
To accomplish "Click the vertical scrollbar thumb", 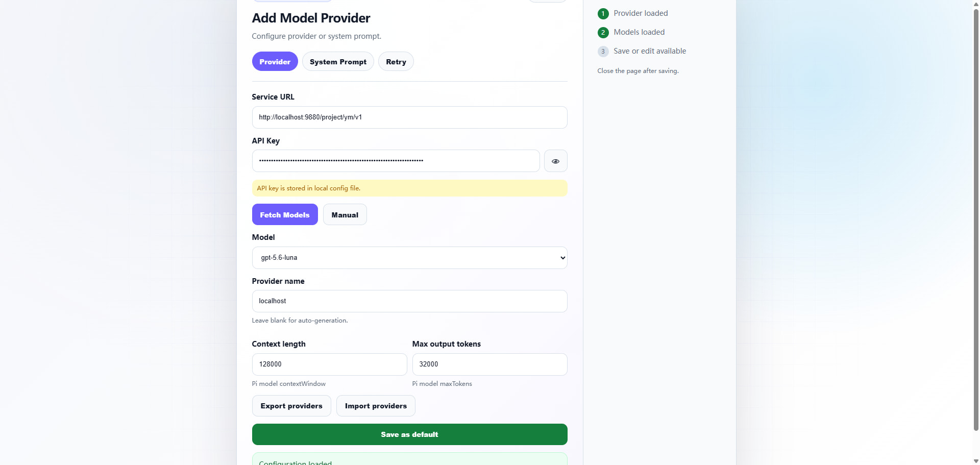I will (976, 219).
